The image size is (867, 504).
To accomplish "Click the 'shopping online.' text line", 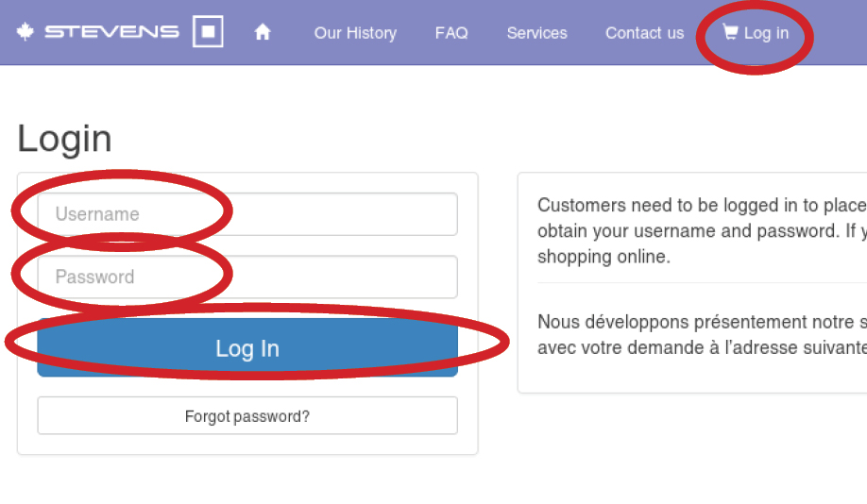I will click(603, 257).
